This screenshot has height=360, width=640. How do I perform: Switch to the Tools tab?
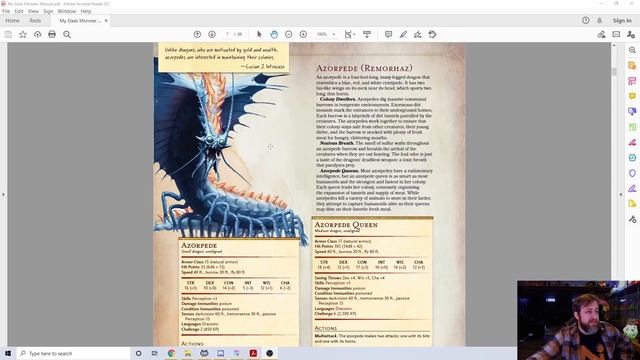[x=35, y=20]
